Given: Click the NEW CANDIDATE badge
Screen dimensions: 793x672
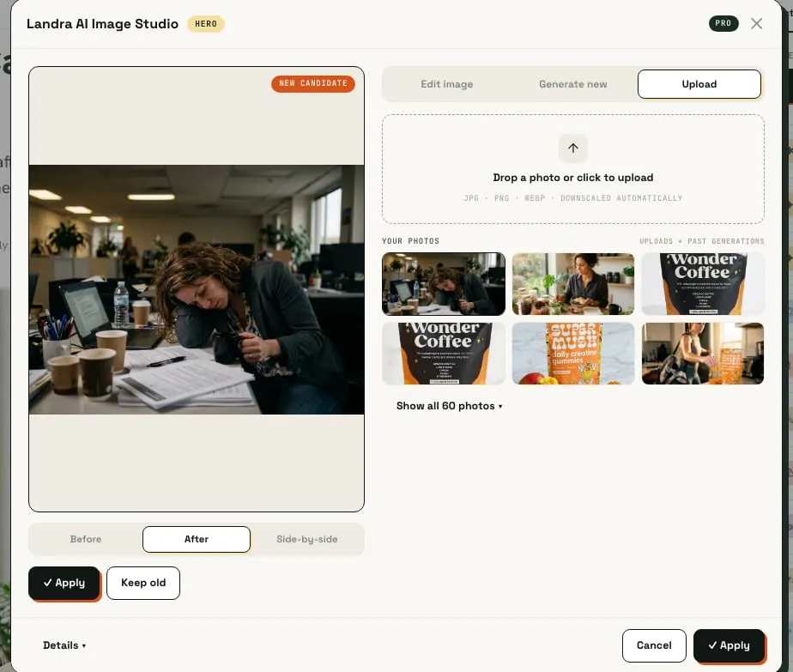Looking at the screenshot, I should pyautogui.click(x=313, y=83).
